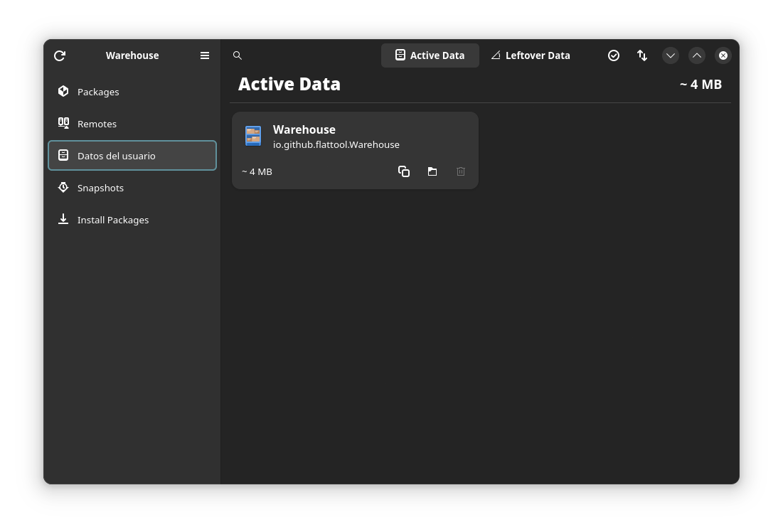Open Warehouse data folder
The width and height of the screenshot is (783, 532).
pos(432,171)
